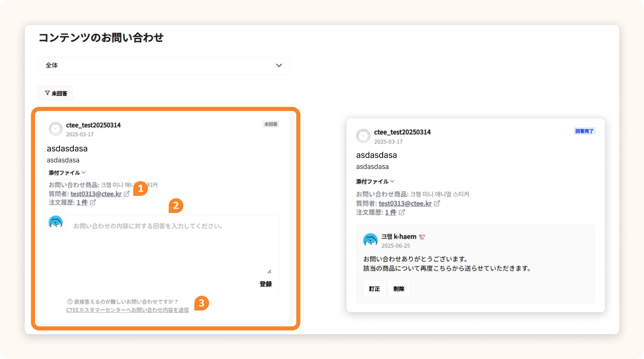This screenshot has height=359, width=644.
Task: Click the k-haem creator avatar in reply
Action: coord(370,240)
